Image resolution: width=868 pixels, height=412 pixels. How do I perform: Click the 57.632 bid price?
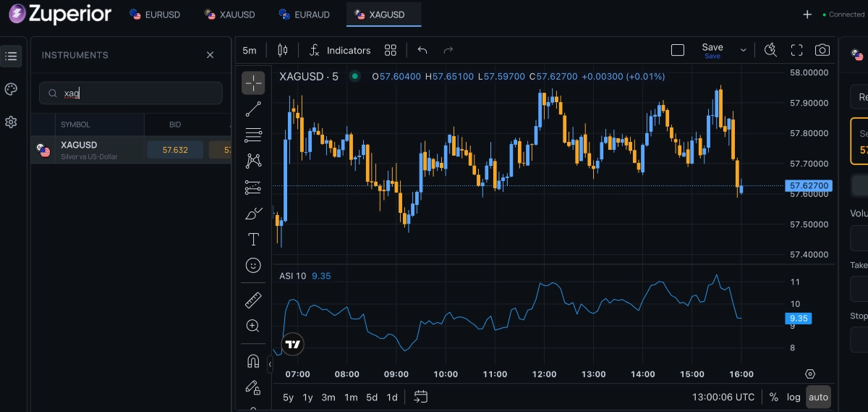click(175, 150)
